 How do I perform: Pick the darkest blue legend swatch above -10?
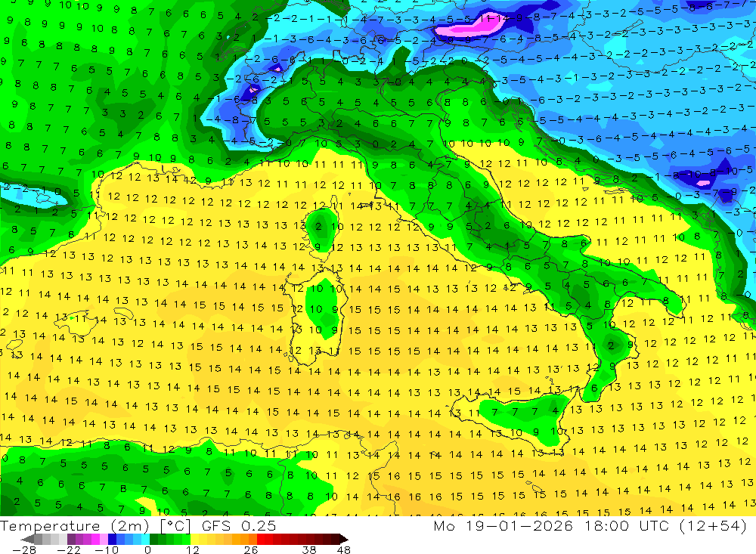112,539
